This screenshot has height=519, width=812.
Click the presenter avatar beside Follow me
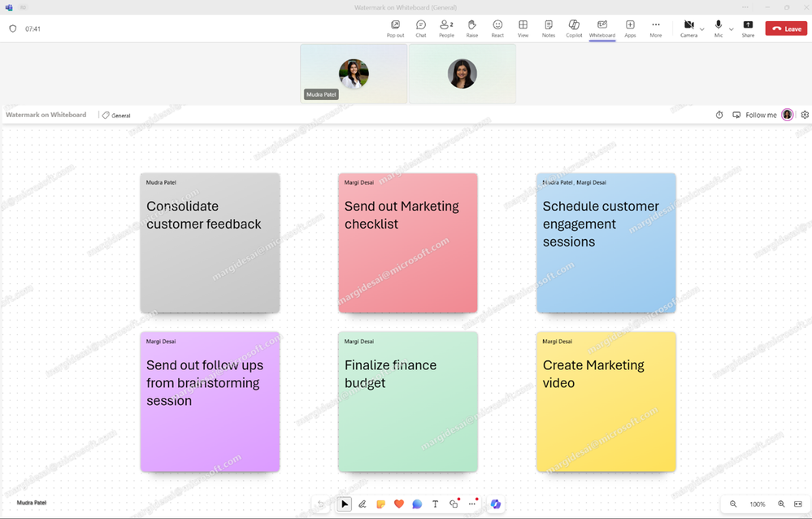[x=787, y=115]
